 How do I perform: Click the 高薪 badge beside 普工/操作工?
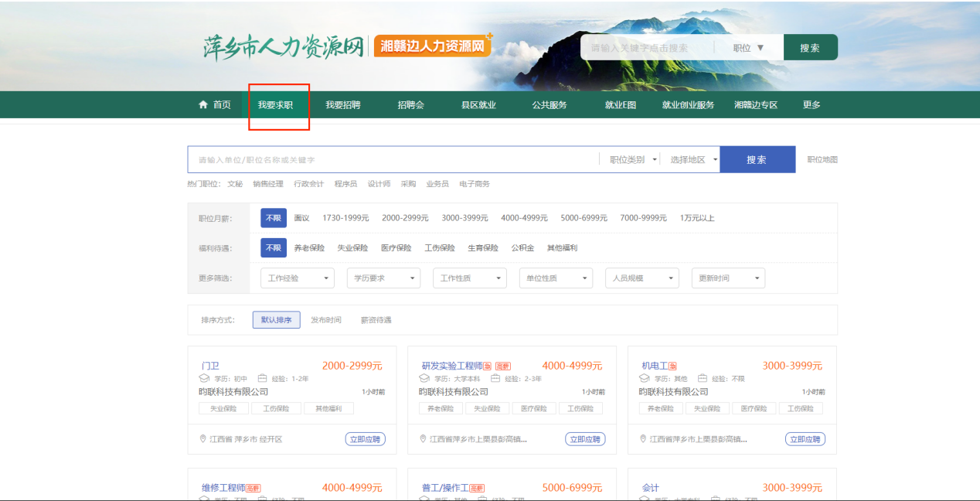pos(477,489)
